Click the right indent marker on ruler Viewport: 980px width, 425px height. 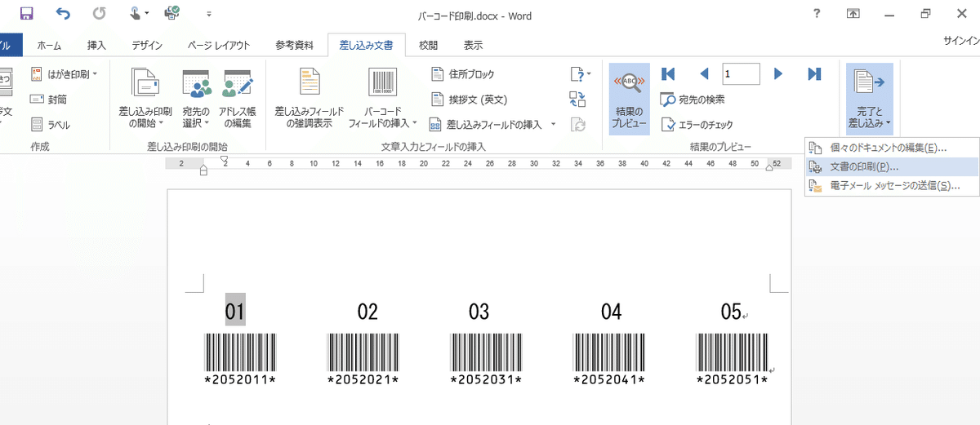click(x=768, y=167)
